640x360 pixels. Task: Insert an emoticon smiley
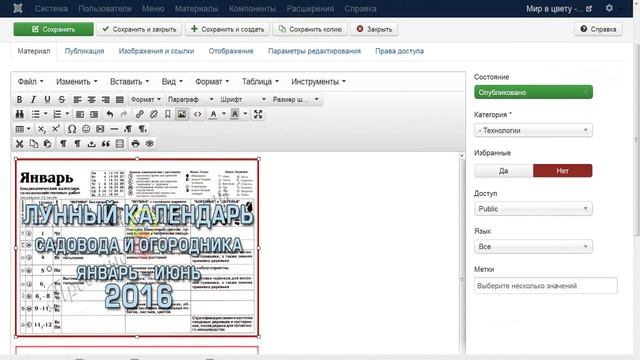point(86,129)
